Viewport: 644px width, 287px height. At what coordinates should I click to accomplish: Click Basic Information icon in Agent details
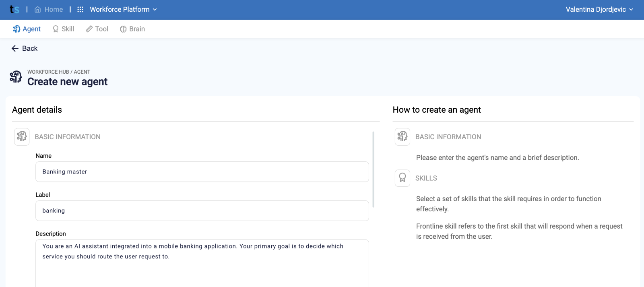pos(22,137)
